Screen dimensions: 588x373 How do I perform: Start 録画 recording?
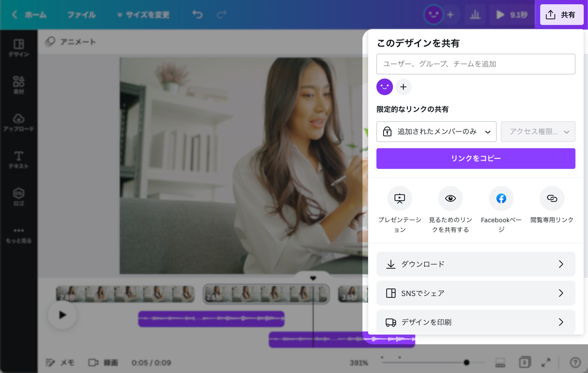[103, 363]
